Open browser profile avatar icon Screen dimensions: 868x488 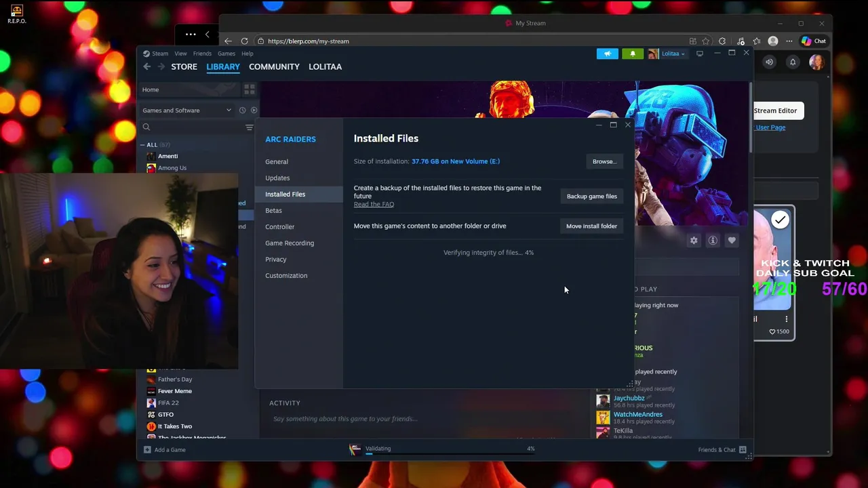772,41
